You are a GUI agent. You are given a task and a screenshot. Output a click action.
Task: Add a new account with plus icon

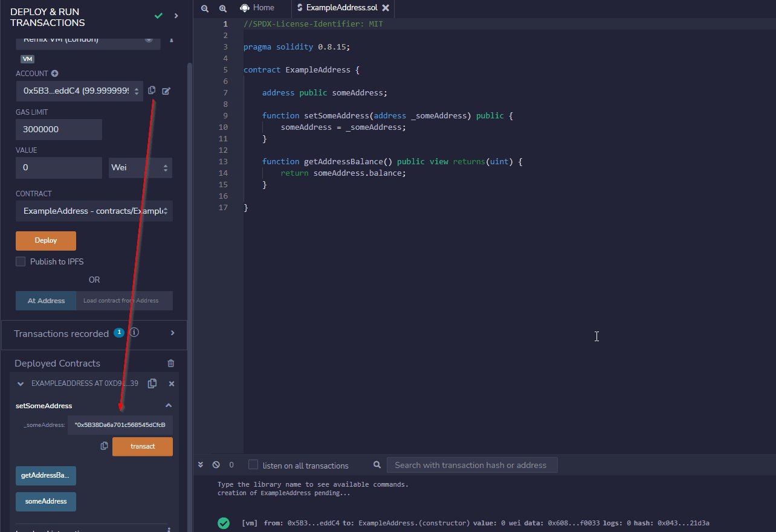55,74
